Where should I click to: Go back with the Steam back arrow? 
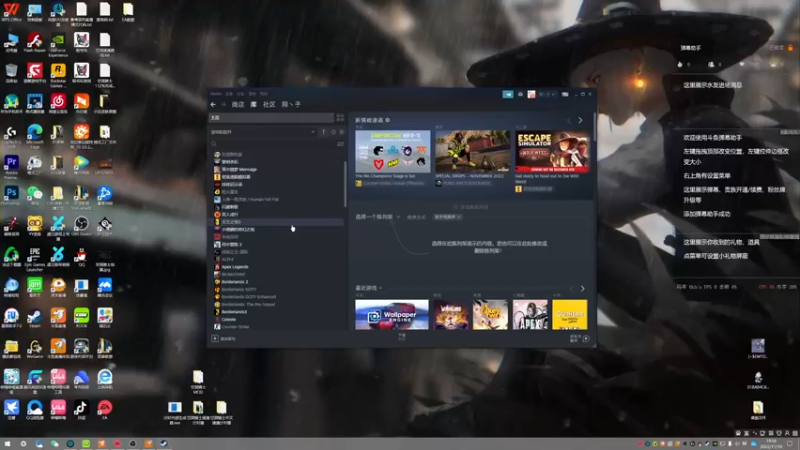click(213, 104)
